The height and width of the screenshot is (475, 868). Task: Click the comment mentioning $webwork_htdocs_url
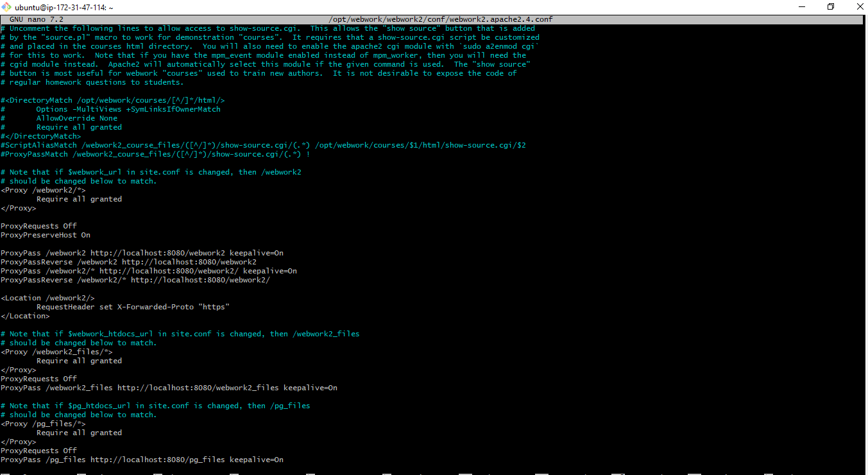(x=180, y=334)
